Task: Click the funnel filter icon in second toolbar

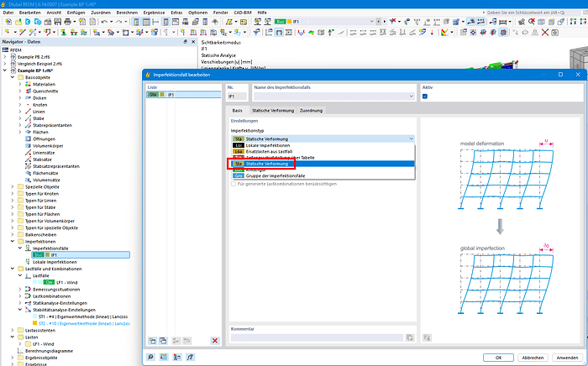Action: [x=256, y=33]
